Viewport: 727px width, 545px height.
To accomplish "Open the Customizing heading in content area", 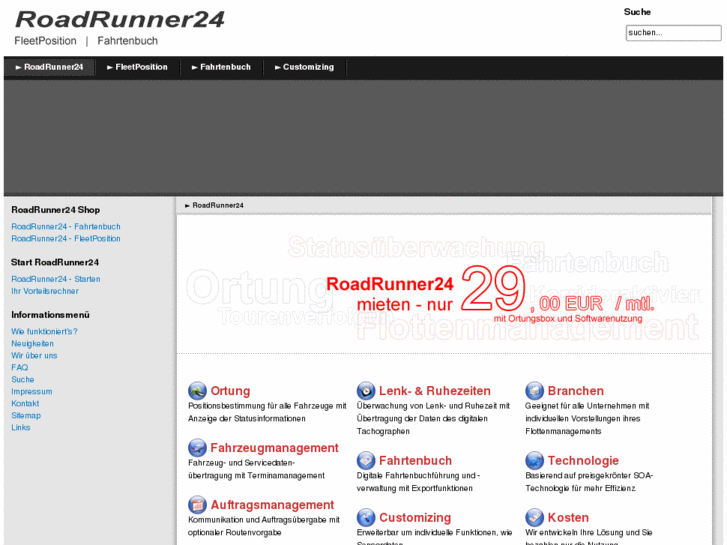I will click(415, 518).
